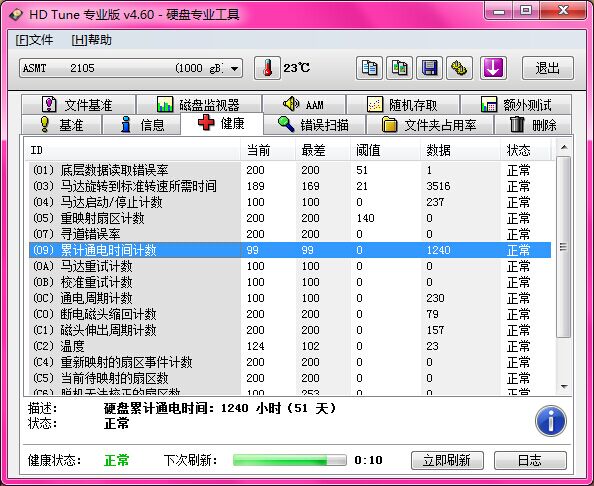The height and width of the screenshot is (486, 594).
Task: Select row (01) 底层数据读取错误率
Action: 290,170
